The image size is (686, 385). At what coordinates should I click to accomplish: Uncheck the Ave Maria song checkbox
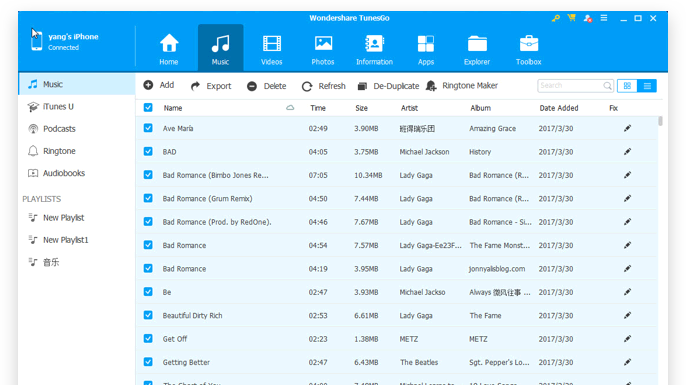tap(148, 128)
